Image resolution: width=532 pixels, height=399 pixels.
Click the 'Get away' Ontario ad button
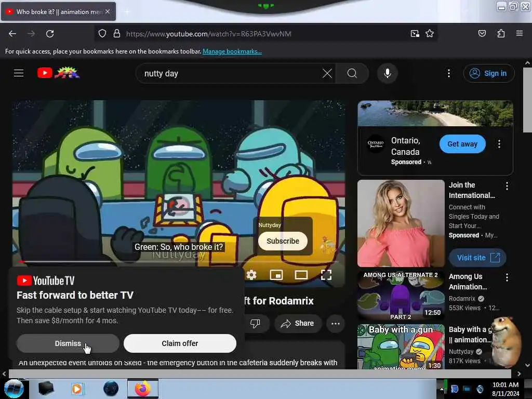point(462,144)
